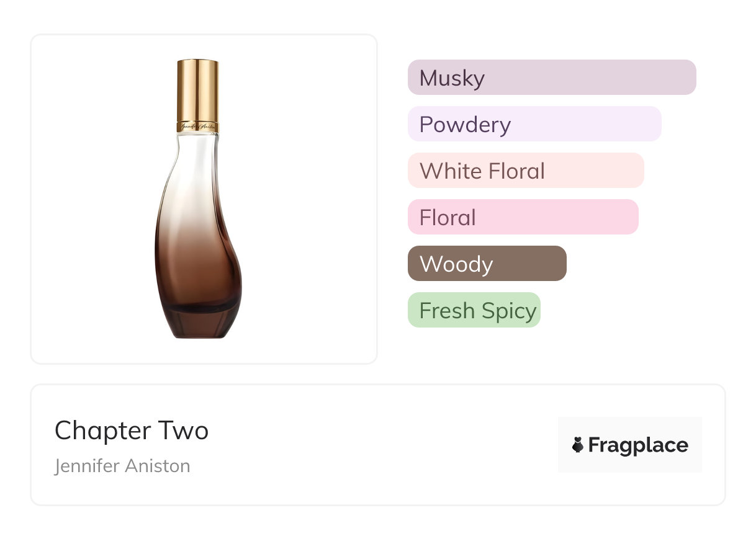Click the word "Musky" in the top bar
This screenshot has width=756, height=536.
pyautogui.click(x=452, y=78)
